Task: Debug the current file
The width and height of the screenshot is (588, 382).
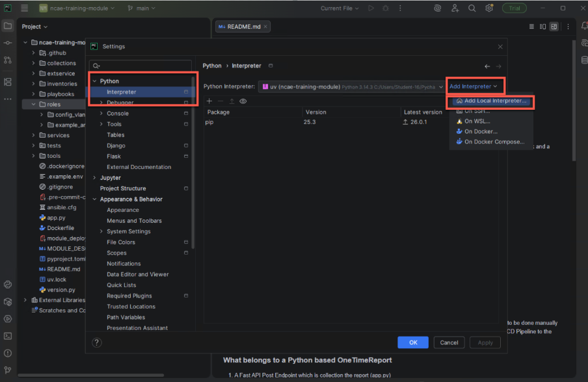Action: click(386, 8)
